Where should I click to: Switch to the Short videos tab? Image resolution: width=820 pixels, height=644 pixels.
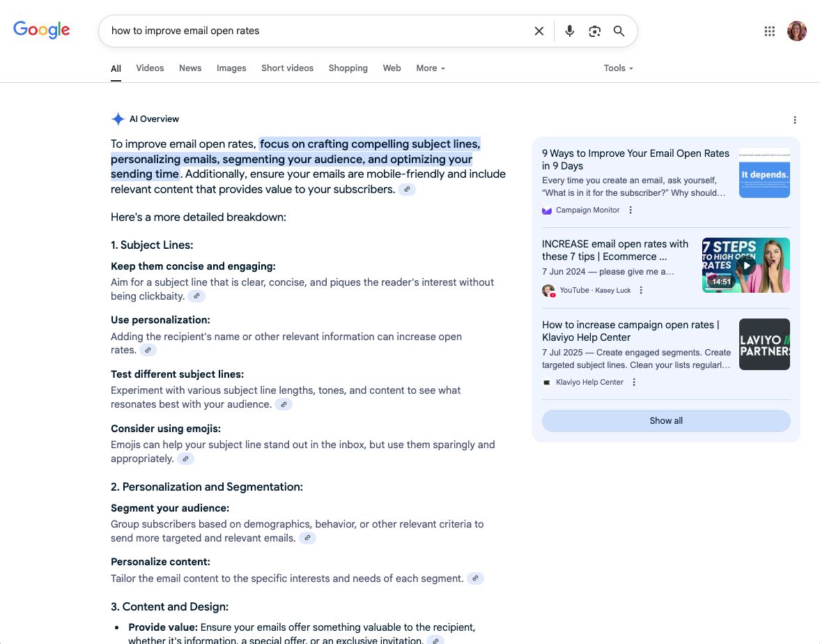pos(287,68)
